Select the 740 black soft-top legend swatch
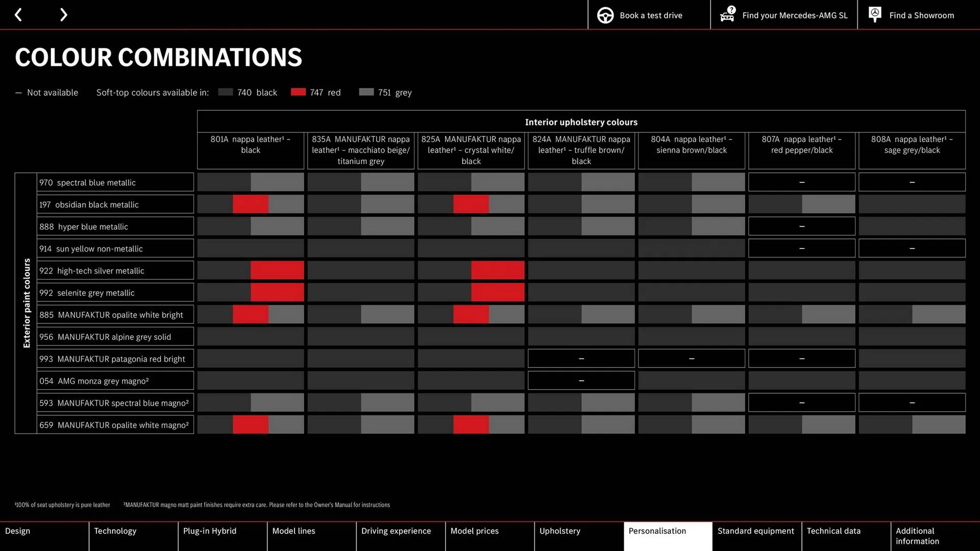The image size is (980, 551). (x=226, y=92)
